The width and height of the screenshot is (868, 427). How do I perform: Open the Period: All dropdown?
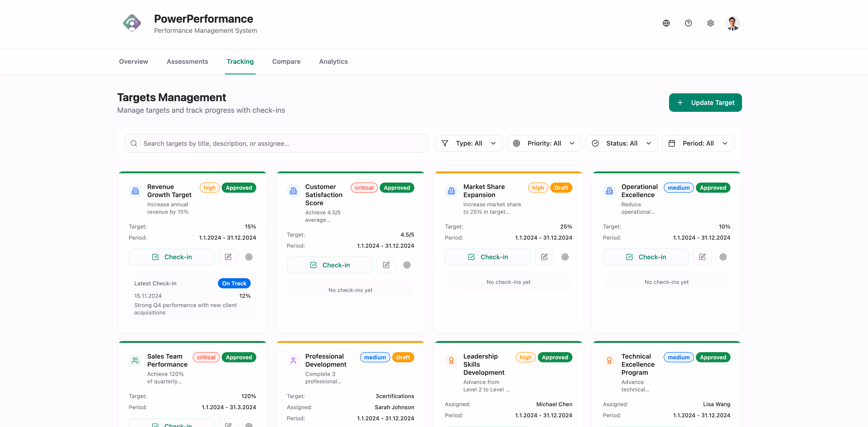click(x=698, y=143)
